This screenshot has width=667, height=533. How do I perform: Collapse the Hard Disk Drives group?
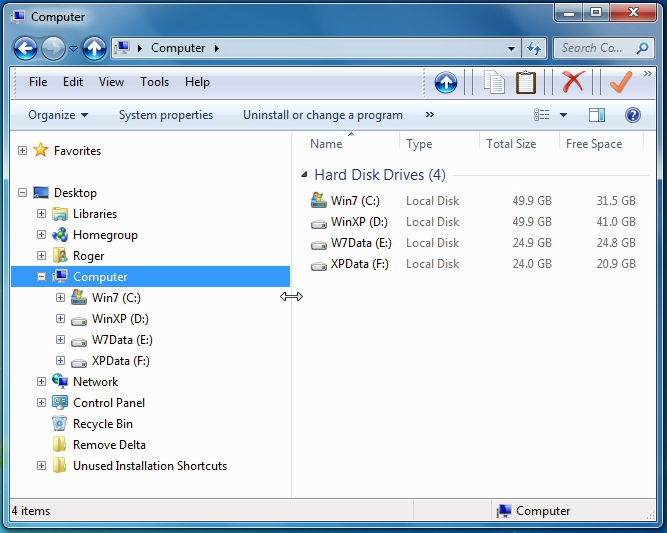[304, 174]
